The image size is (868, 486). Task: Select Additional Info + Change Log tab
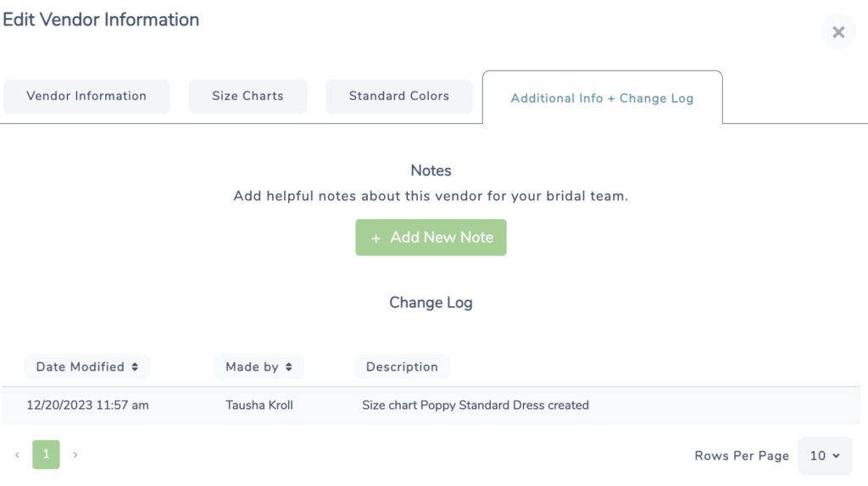click(602, 98)
